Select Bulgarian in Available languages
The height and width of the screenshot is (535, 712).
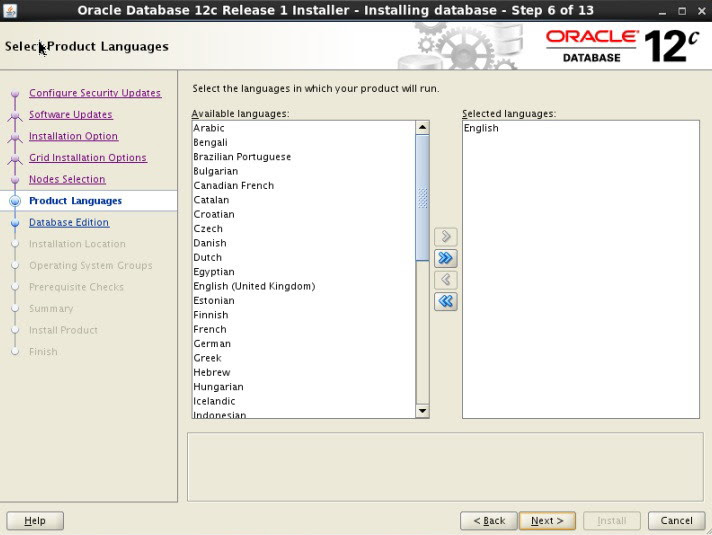point(303,171)
